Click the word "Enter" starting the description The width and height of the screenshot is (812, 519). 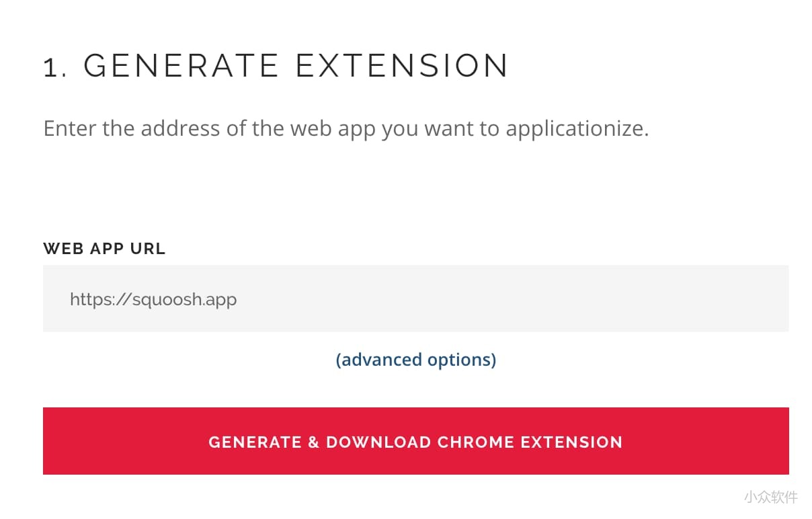coord(70,128)
